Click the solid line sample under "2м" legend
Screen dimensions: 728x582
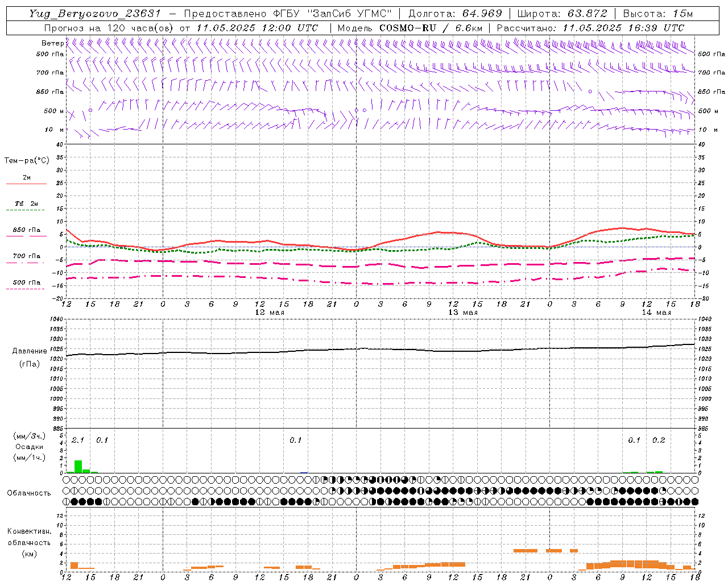click(26, 184)
